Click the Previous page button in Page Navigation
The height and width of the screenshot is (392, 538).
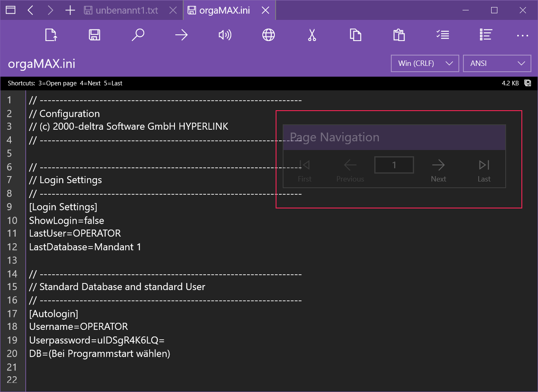click(x=350, y=171)
